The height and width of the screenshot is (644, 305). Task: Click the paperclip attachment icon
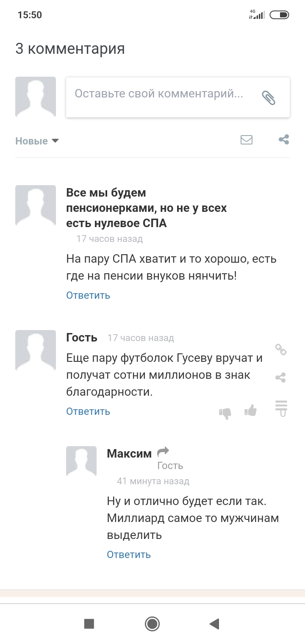point(269,97)
